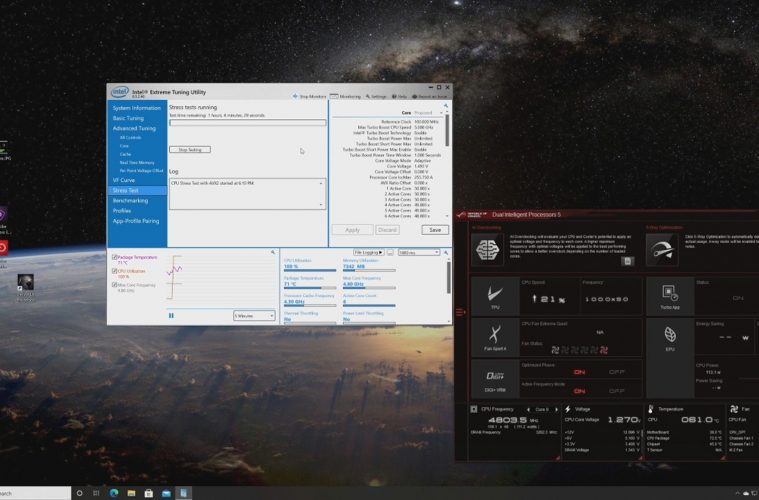This screenshot has width=759, height=500.
Task: Click Voltage lightning bolt icon
Action: pyautogui.click(x=568, y=409)
